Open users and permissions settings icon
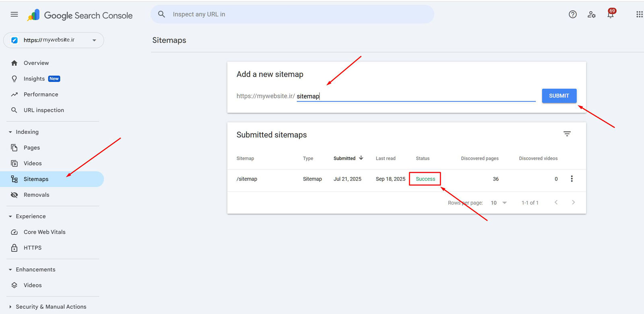This screenshot has width=644, height=314. pyautogui.click(x=591, y=14)
